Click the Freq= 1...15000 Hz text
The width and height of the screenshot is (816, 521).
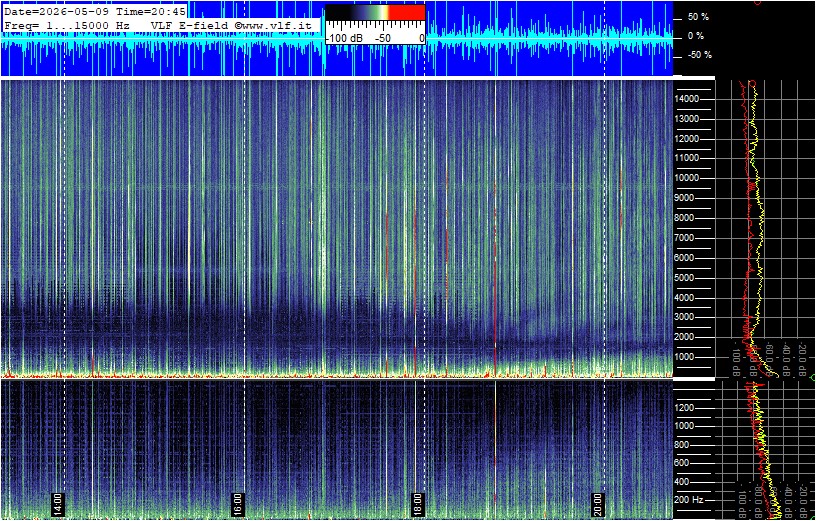pyautogui.click(x=67, y=25)
